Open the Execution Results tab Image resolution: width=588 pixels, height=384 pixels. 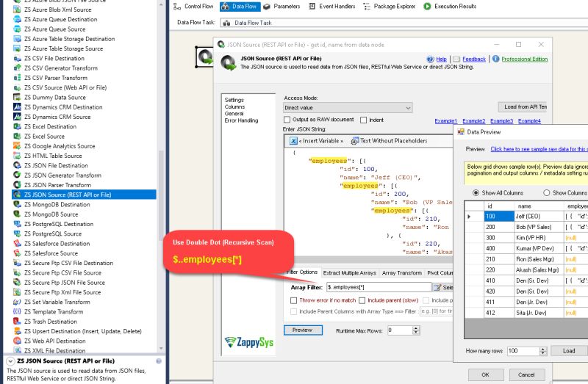point(450,6)
